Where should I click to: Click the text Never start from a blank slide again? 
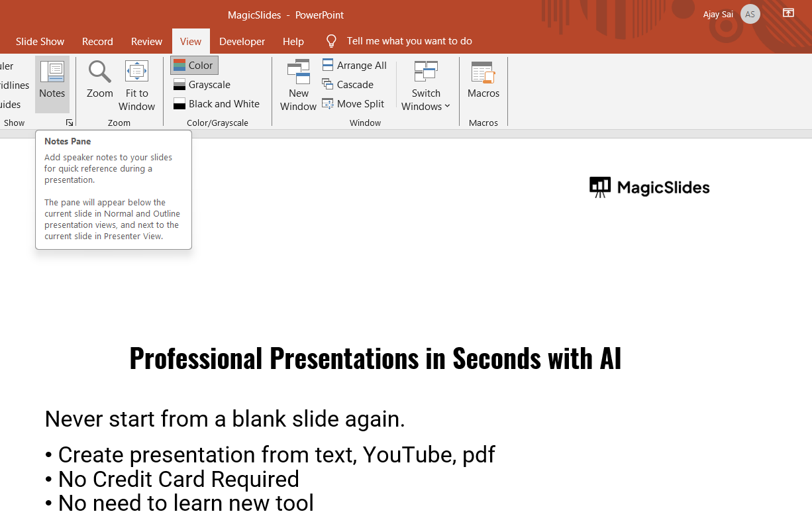coord(225,419)
